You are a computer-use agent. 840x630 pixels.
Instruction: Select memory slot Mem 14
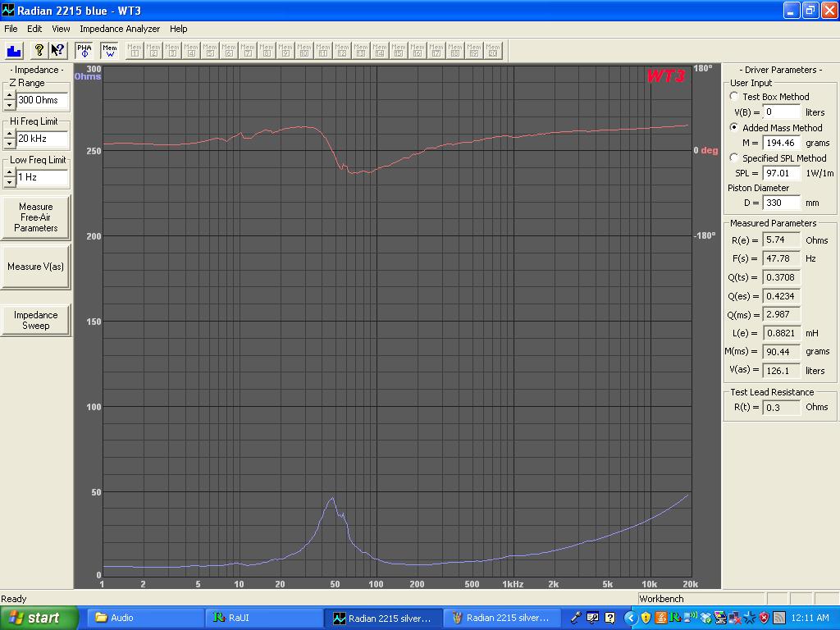379,51
